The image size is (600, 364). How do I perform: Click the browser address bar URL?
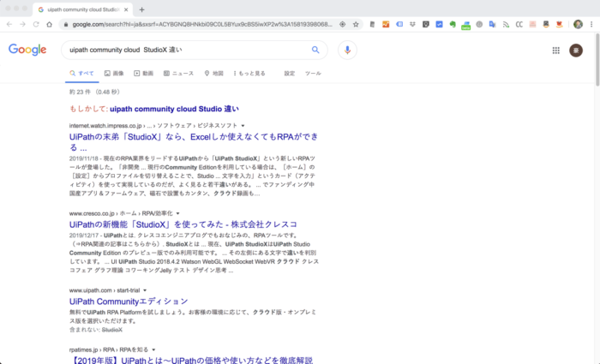coord(202,24)
